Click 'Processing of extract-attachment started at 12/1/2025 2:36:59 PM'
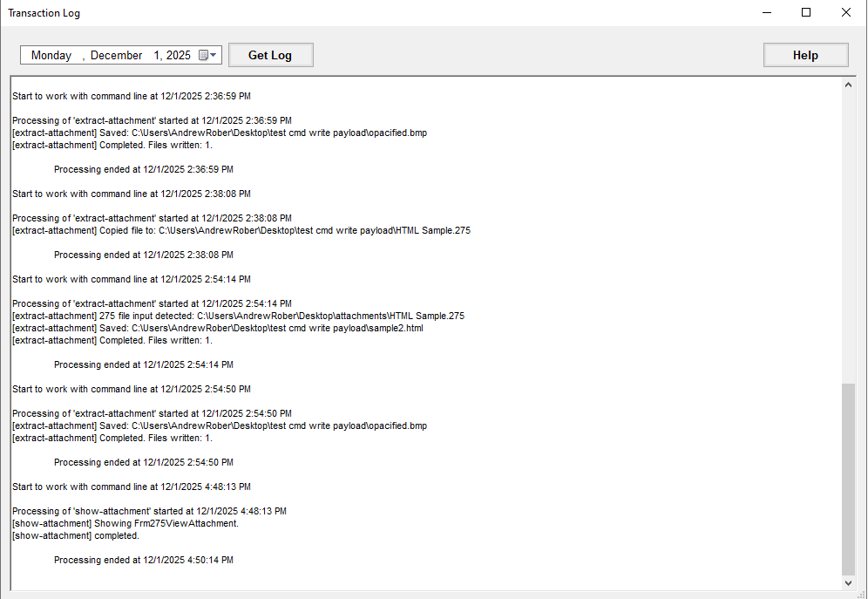The width and height of the screenshot is (868, 599). [152, 120]
